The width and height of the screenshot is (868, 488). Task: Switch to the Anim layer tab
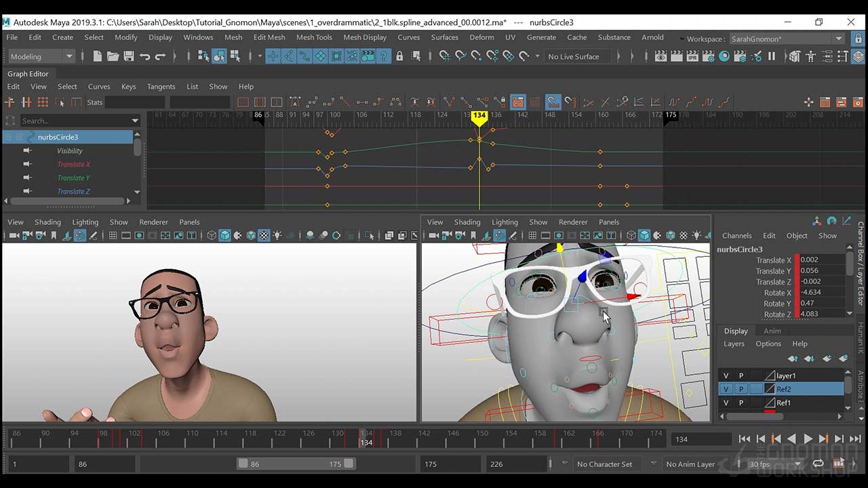[772, 331]
